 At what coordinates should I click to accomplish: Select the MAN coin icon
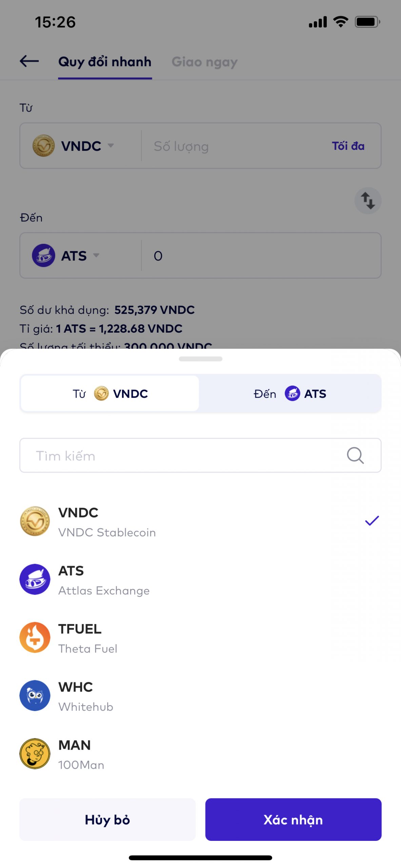[35, 754]
